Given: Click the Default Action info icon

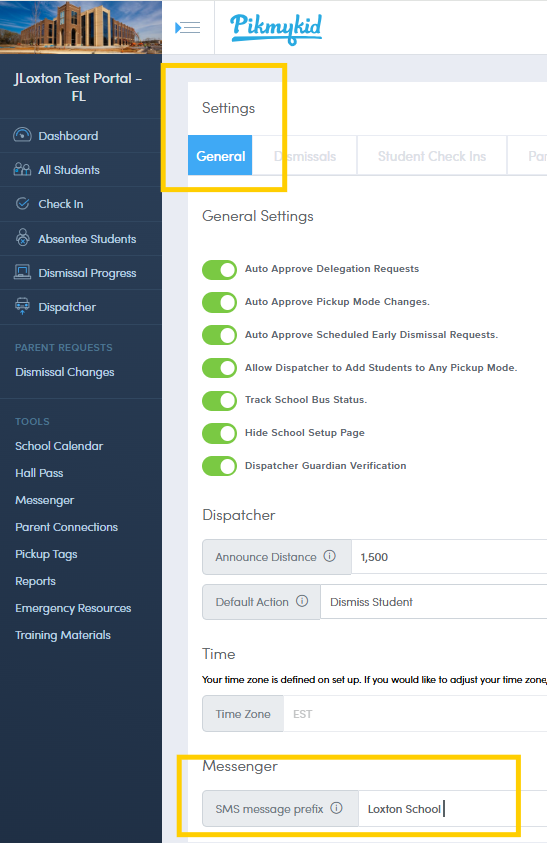Looking at the screenshot, I should tap(302, 601).
